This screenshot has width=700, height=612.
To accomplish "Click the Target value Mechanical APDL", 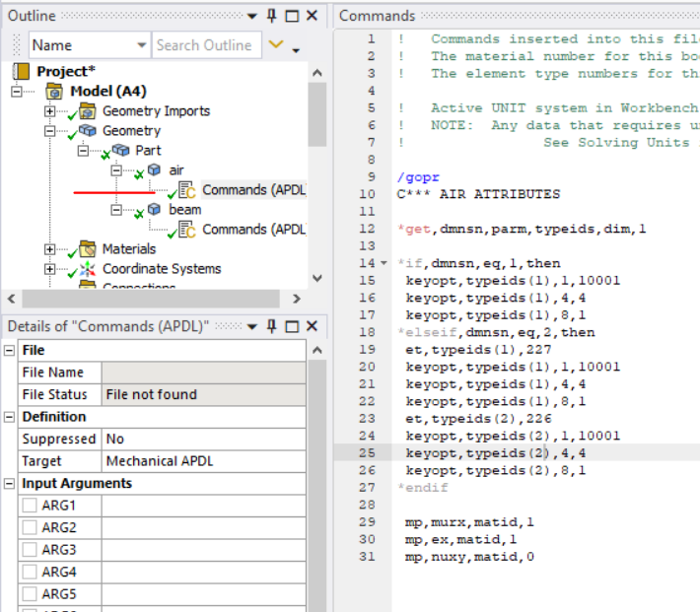I will (x=203, y=461).
